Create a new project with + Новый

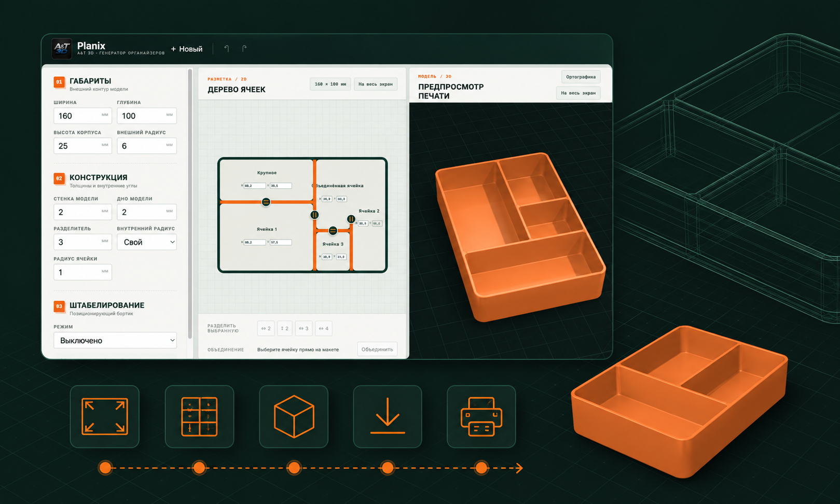[x=187, y=49]
